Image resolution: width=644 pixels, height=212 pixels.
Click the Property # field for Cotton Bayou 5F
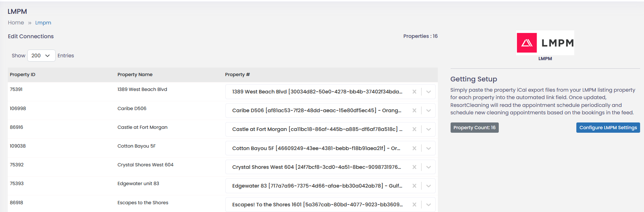point(315,148)
